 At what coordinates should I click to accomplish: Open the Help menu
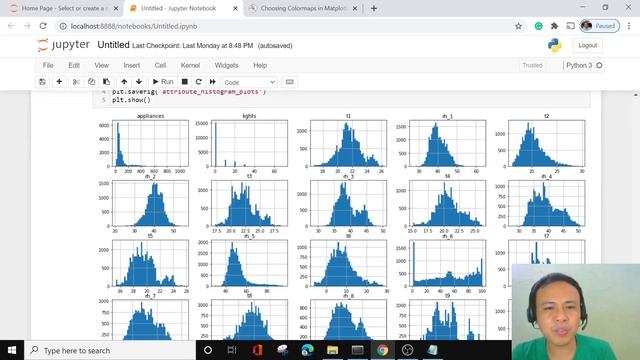260,65
